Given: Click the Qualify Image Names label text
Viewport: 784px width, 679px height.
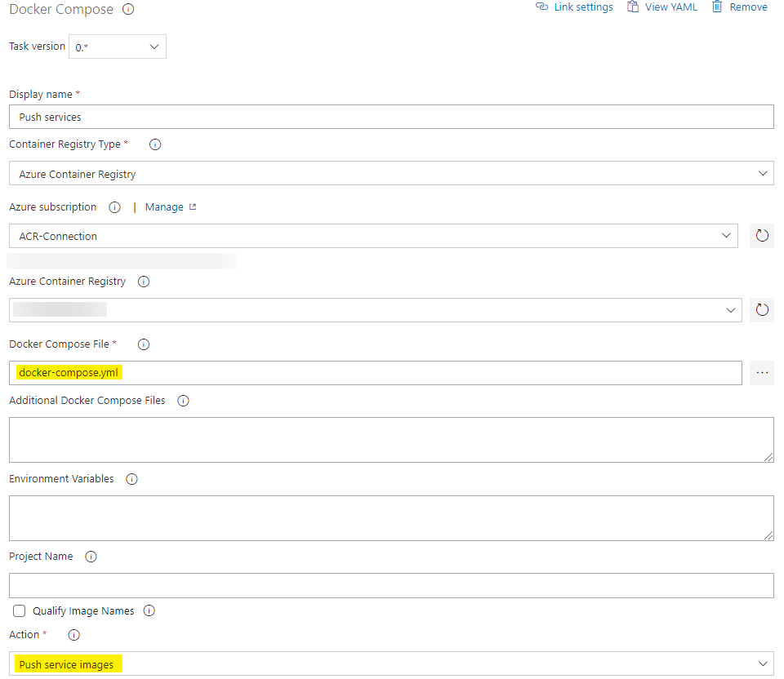Looking at the screenshot, I should pos(83,611).
